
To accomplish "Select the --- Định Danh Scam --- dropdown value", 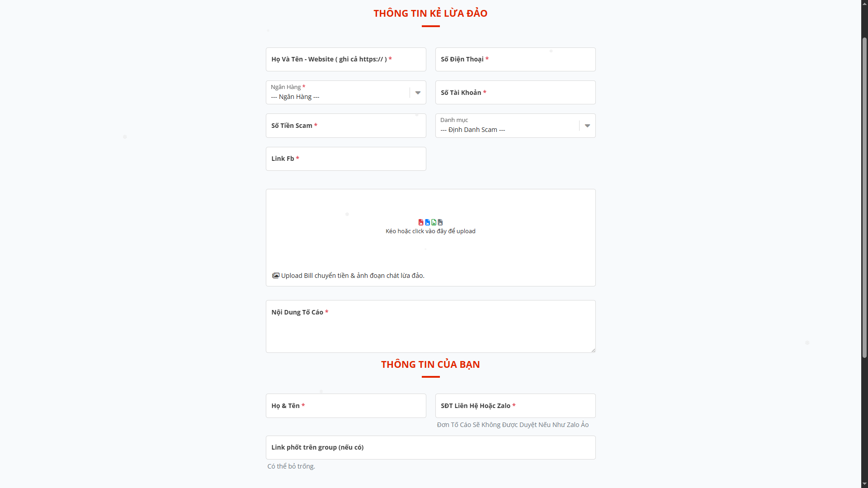I will coord(472,130).
